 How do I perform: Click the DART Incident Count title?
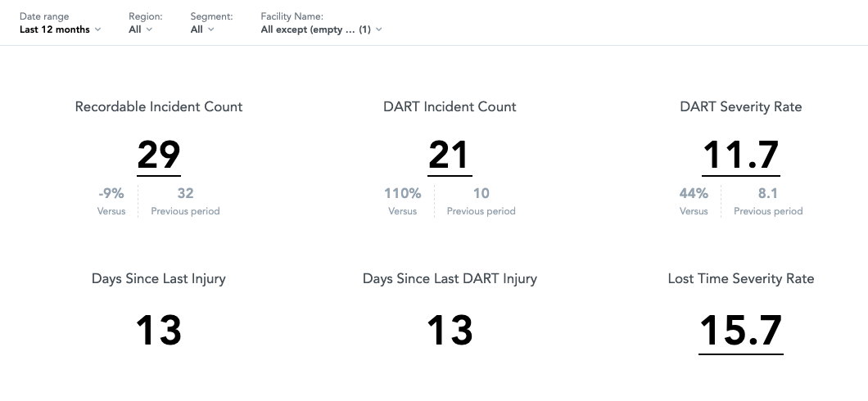click(450, 106)
